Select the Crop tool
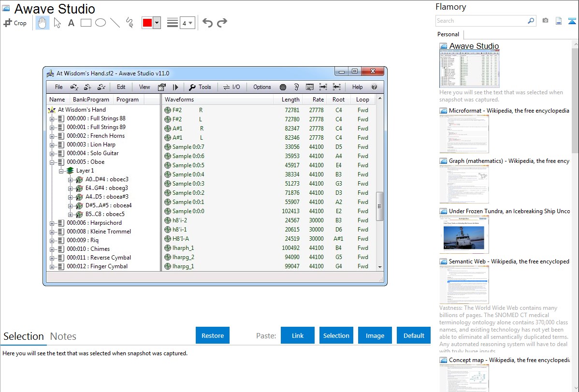The width and height of the screenshot is (579, 392). [15, 23]
